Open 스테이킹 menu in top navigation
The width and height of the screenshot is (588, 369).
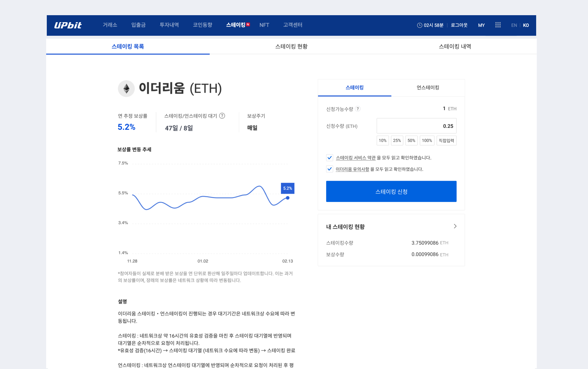pos(236,25)
